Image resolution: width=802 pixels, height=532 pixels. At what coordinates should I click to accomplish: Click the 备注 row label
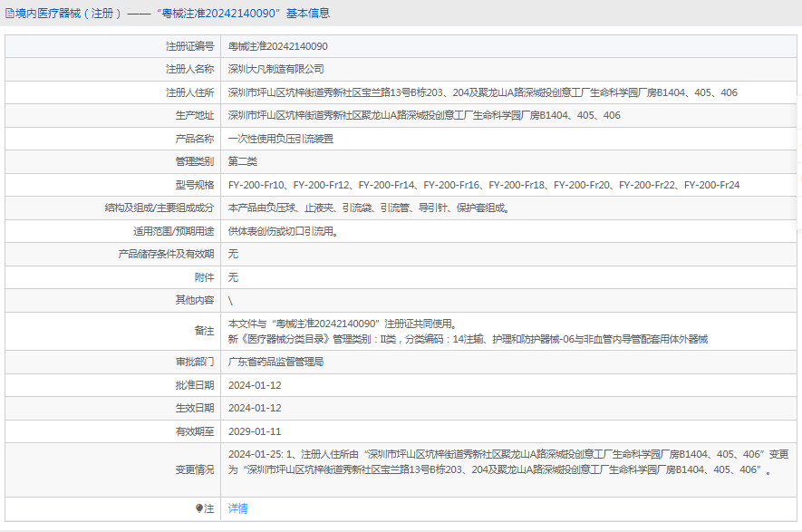click(x=205, y=331)
